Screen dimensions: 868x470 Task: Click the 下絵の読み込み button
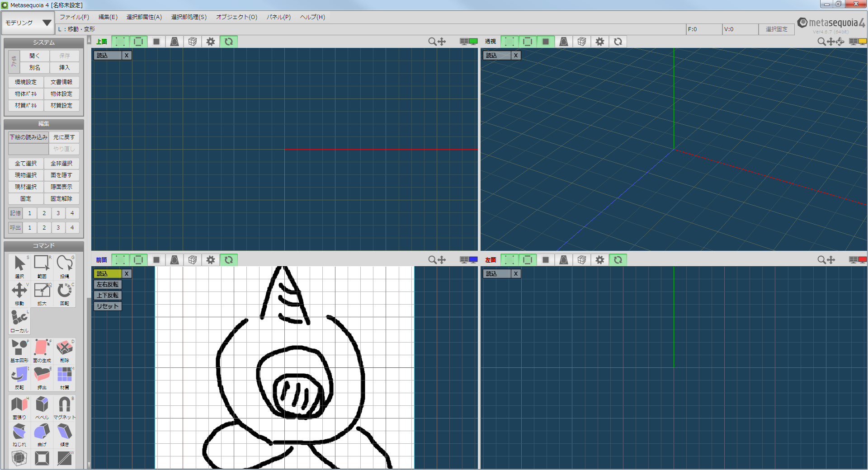pyautogui.click(x=28, y=137)
